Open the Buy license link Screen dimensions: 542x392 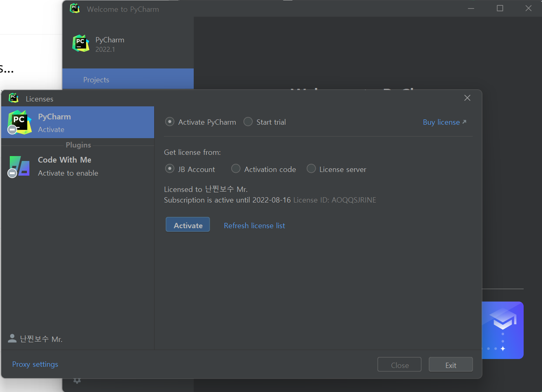pyautogui.click(x=445, y=122)
